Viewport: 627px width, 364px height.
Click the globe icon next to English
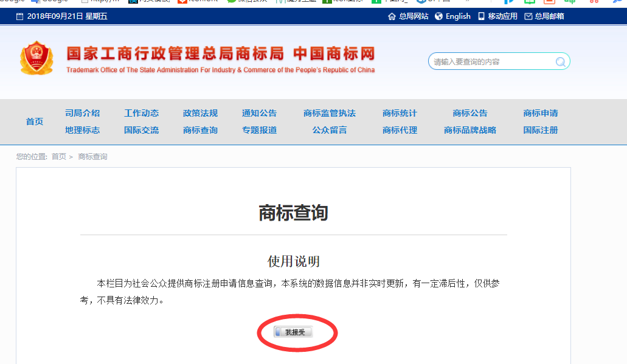point(438,16)
